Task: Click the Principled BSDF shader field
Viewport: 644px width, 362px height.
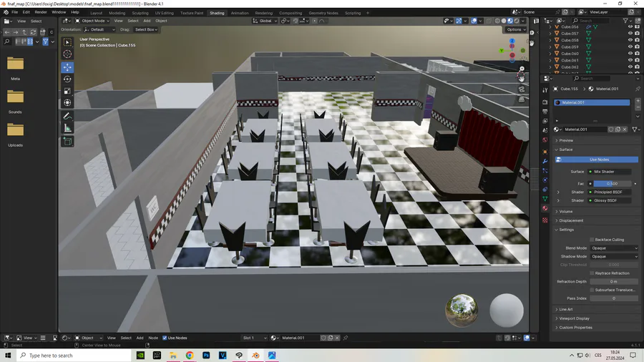Action: click(x=610, y=192)
